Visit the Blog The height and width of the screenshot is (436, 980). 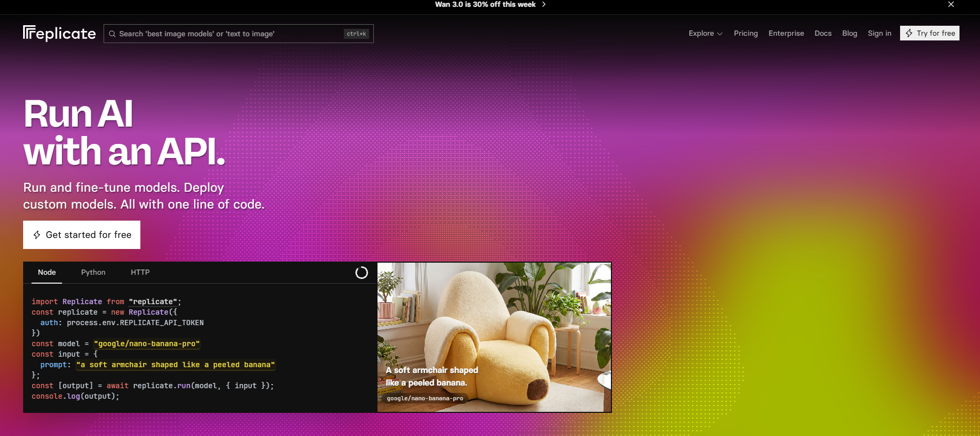point(850,33)
